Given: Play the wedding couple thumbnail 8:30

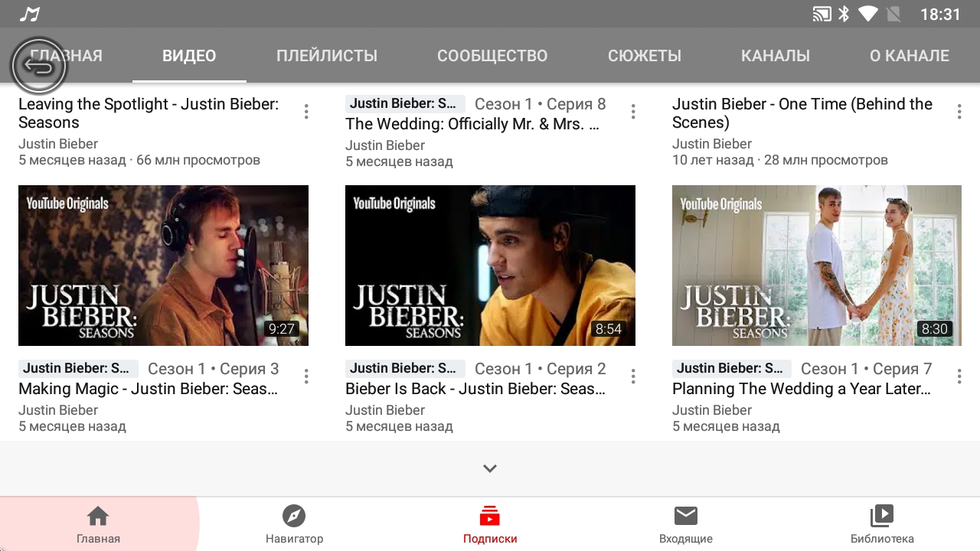Looking at the screenshot, I should coord(816,266).
